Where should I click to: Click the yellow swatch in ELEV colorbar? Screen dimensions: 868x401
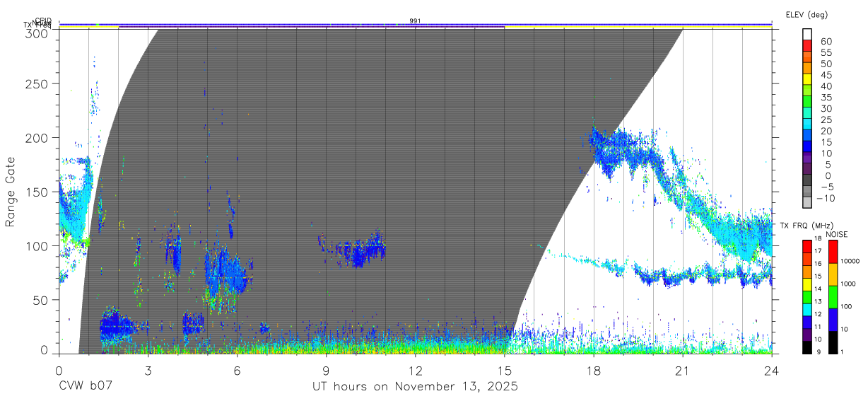tap(807, 79)
